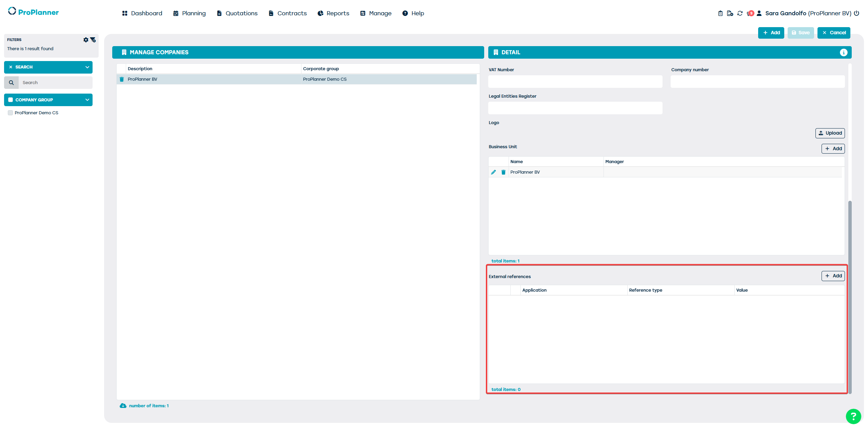This screenshot has height=431, width=868.
Task: Collapse the Company Group section chevron
Action: tap(87, 100)
